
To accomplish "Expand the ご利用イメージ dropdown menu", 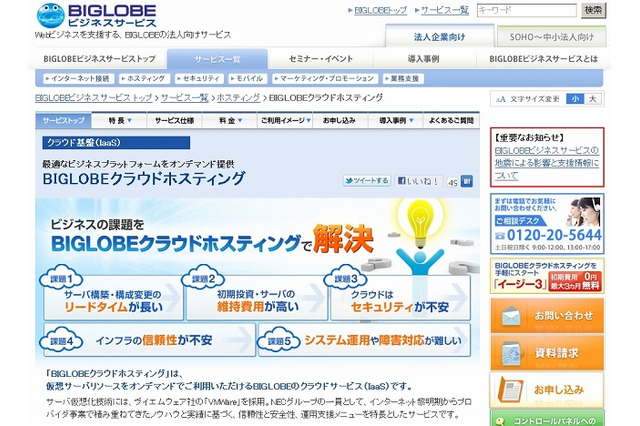I will 285,120.
